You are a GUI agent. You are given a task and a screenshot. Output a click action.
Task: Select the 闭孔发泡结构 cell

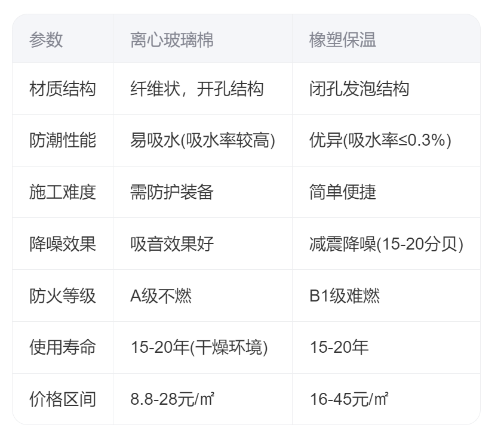click(359, 89)
